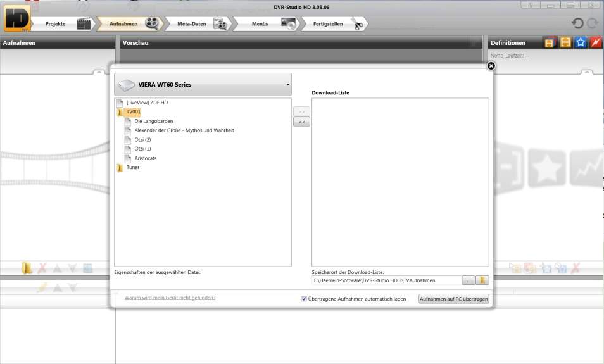Select the [LiveView] ZDF HD entry
The image size is (604, 364).
click(x=147, y=103)
